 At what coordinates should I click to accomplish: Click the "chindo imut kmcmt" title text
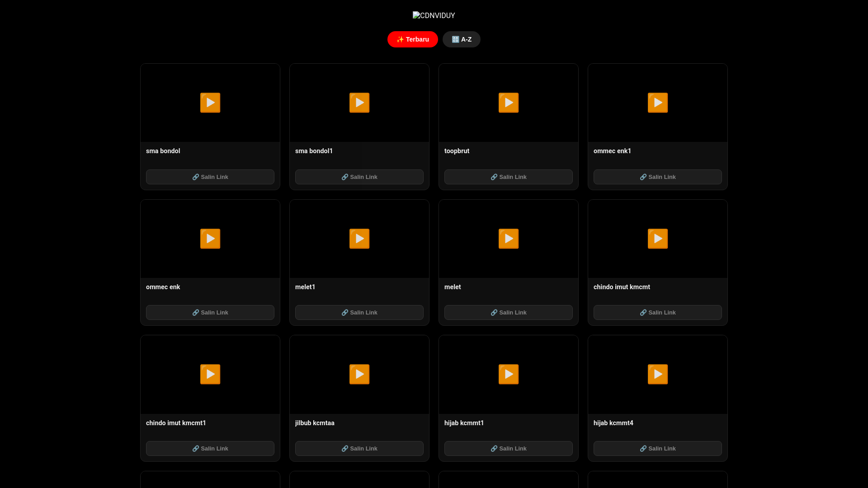(x=622, y=287)
